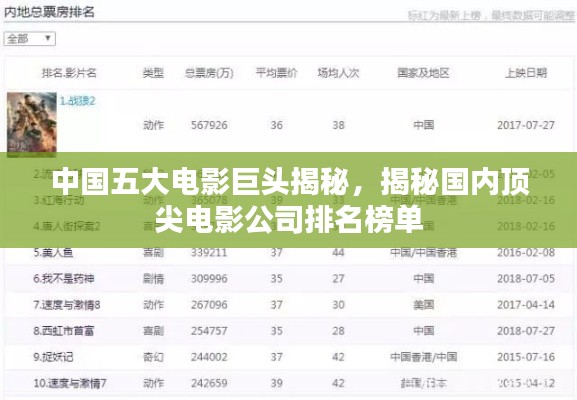577x400 pixels.
Task: Click box office value 567926
Action: click(x=209, y=125)
